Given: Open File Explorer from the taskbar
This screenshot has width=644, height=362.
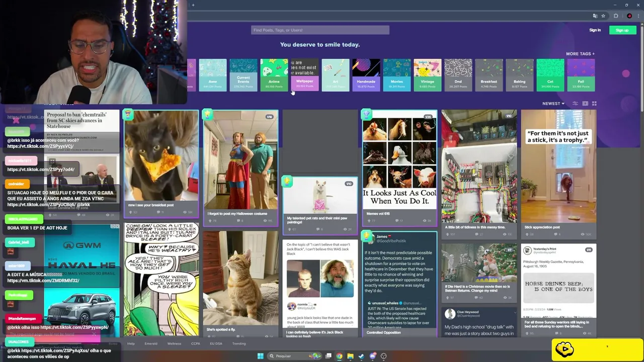Looking at the screenshot, I should [x=350, y=356].
